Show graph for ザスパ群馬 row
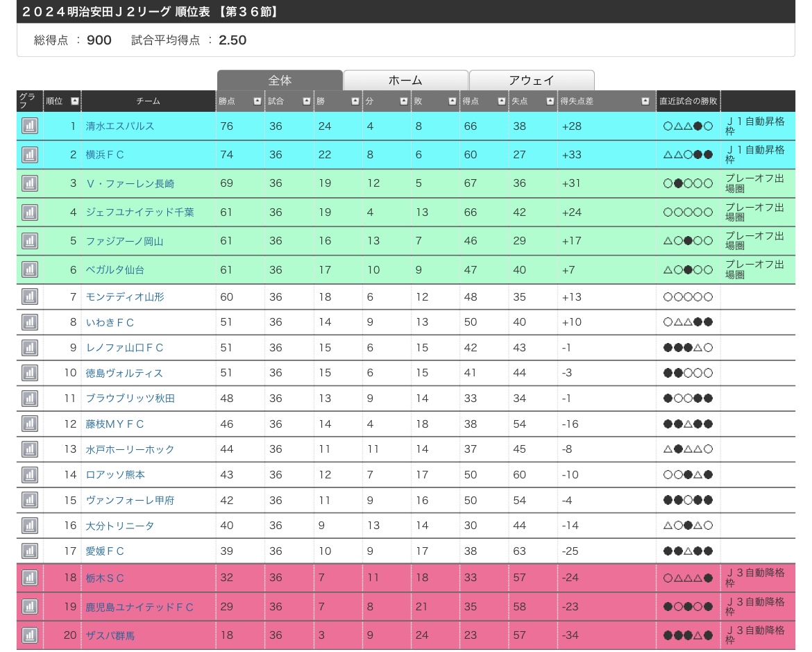The image size is (812, 652). click(x=29, y=635)
